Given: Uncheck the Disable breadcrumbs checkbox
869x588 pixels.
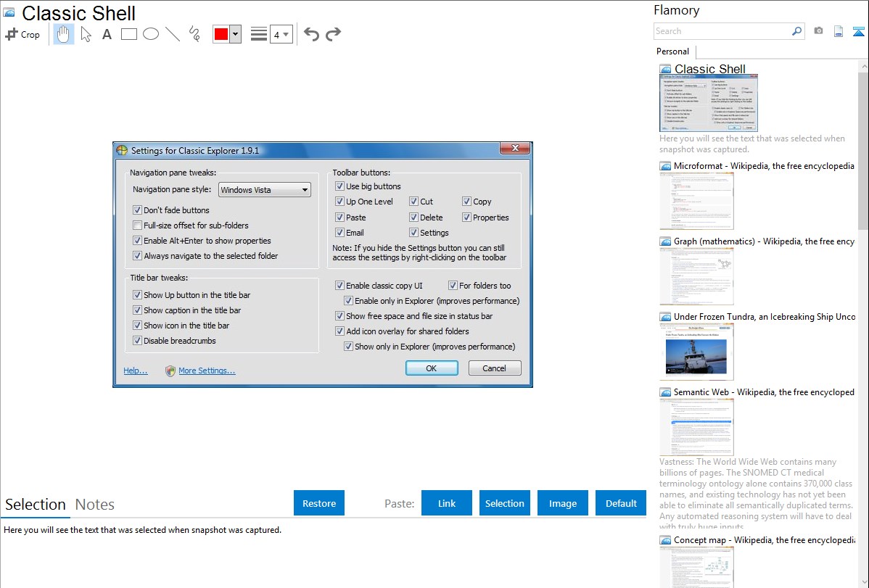Looking at the screenshot, I should coord(137,341).
